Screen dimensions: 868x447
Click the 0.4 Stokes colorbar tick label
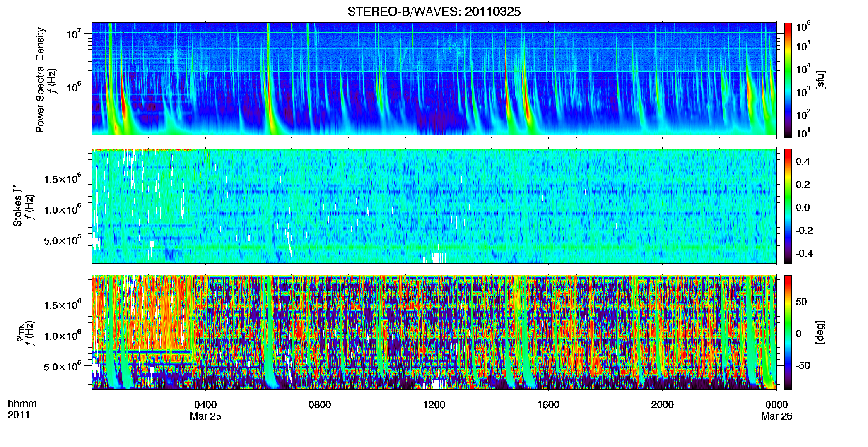[803, 162]
